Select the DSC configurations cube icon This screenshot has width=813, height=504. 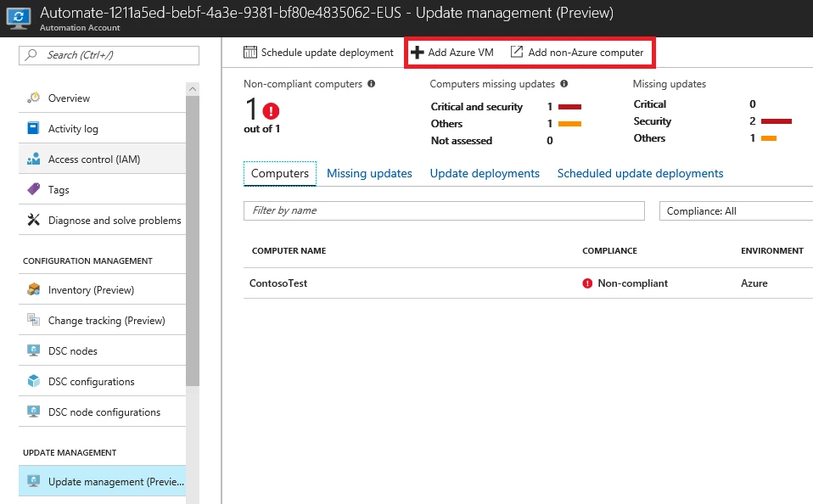click(x=34, y=381)
